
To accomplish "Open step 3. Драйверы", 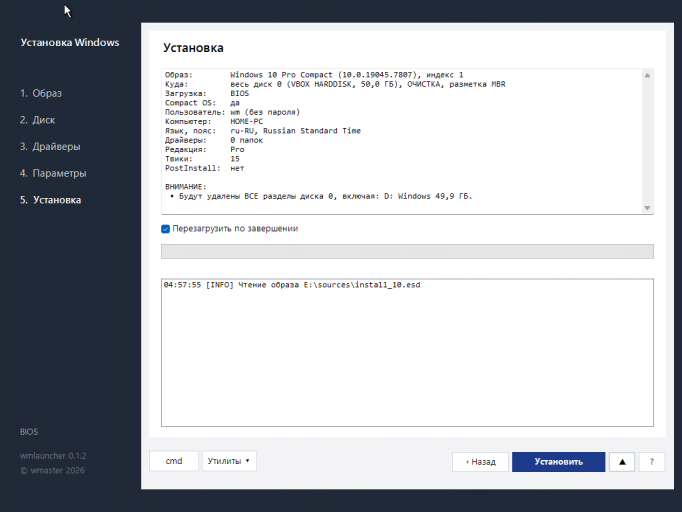I will coord(50,147).
